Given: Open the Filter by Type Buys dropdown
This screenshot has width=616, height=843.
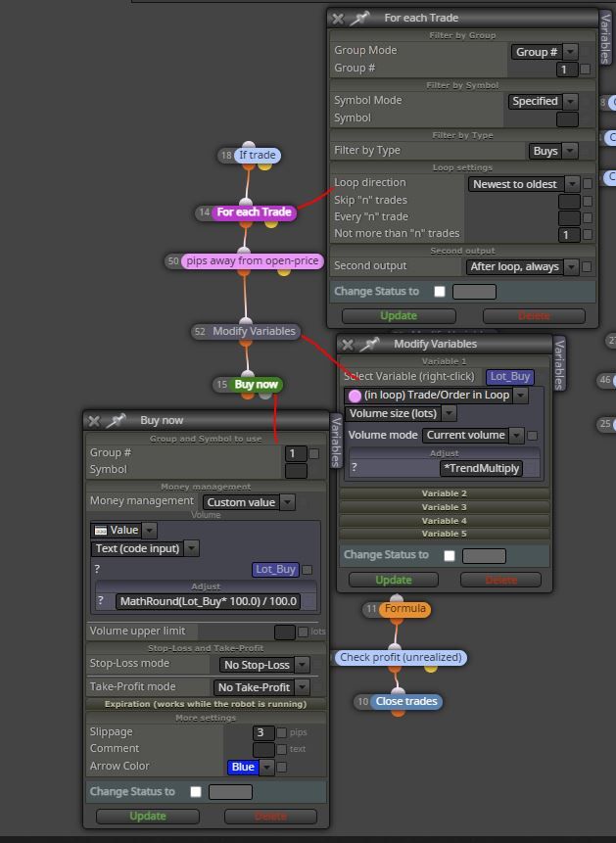Looking at the screenshot, I should (x=570, y=151).
